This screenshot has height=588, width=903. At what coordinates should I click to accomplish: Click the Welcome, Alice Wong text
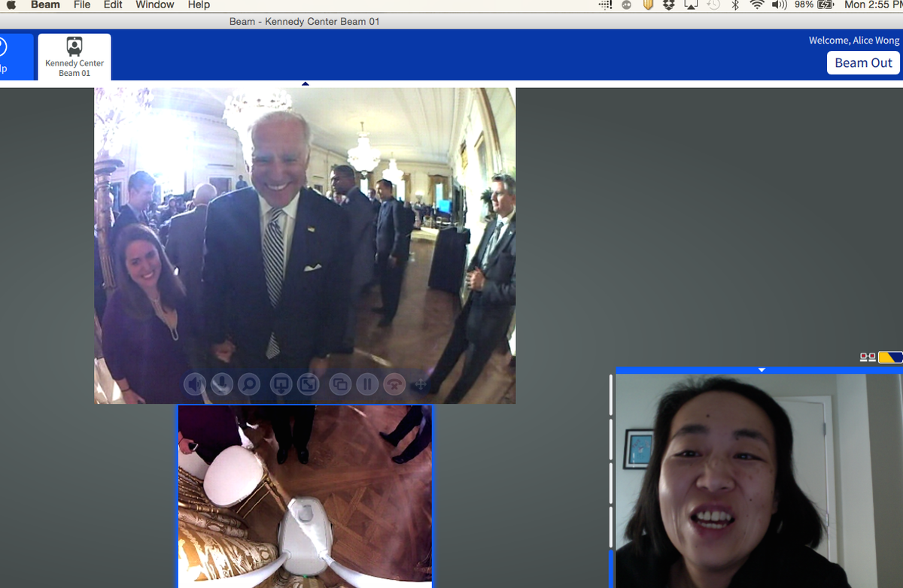[x=854, y=41]
